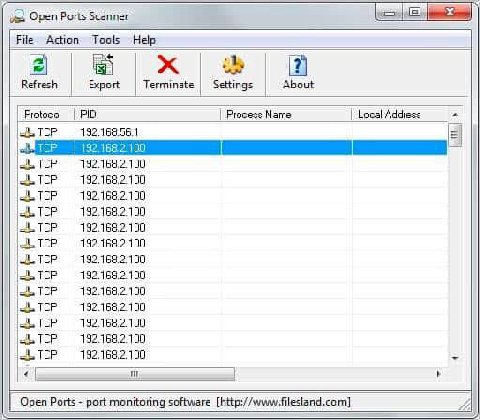Close the Open Ports Scanner window
480x420 pixels.
coord(450,13)
